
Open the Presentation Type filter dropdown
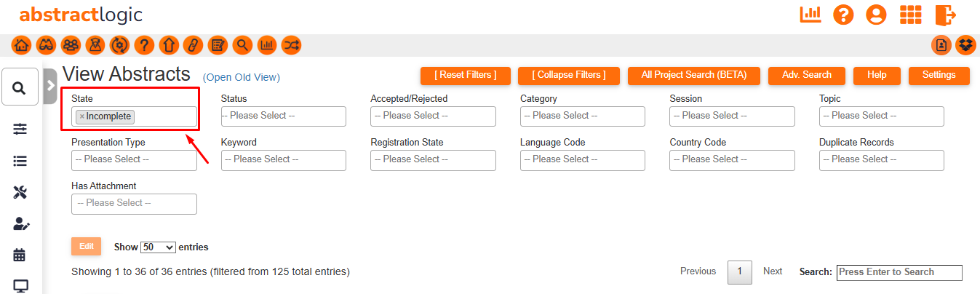(x=134, y=160)
